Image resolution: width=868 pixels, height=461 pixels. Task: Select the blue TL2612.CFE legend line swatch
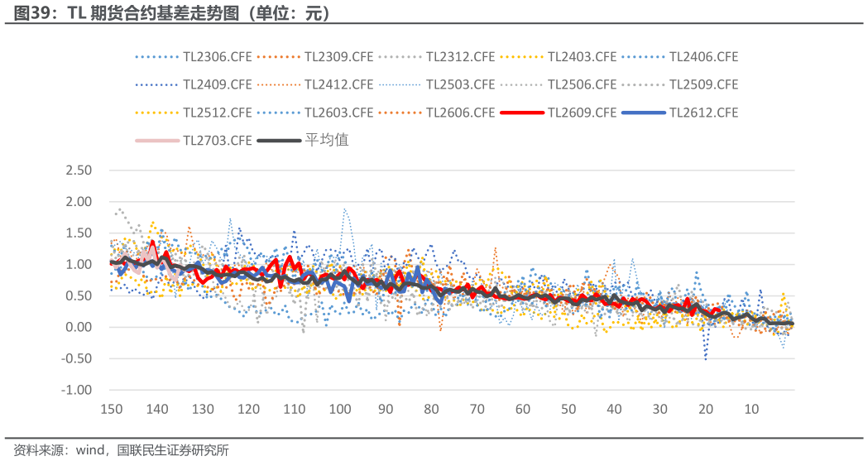(644, 113)
